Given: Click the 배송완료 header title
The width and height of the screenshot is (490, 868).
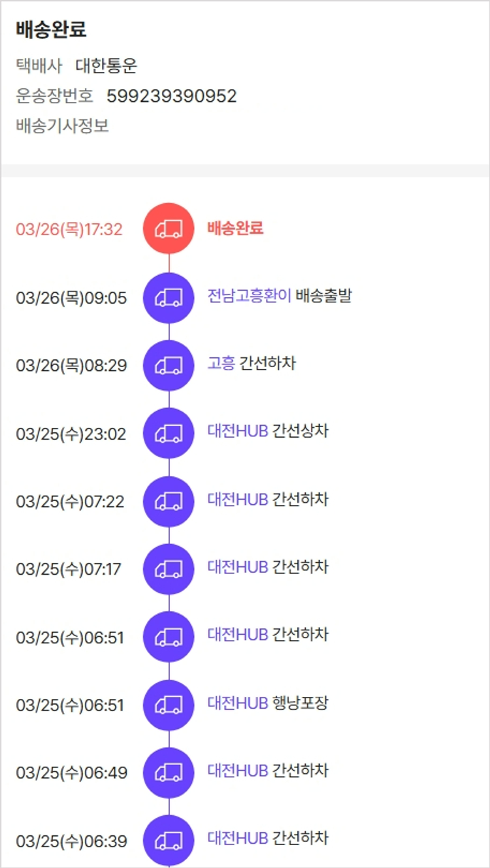Looking at the screenshot, I should [x=51, y=30].
